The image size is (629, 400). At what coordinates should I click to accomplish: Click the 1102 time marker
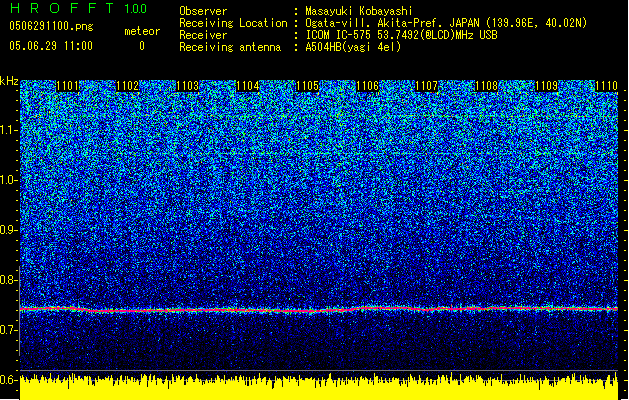(128, 86)
